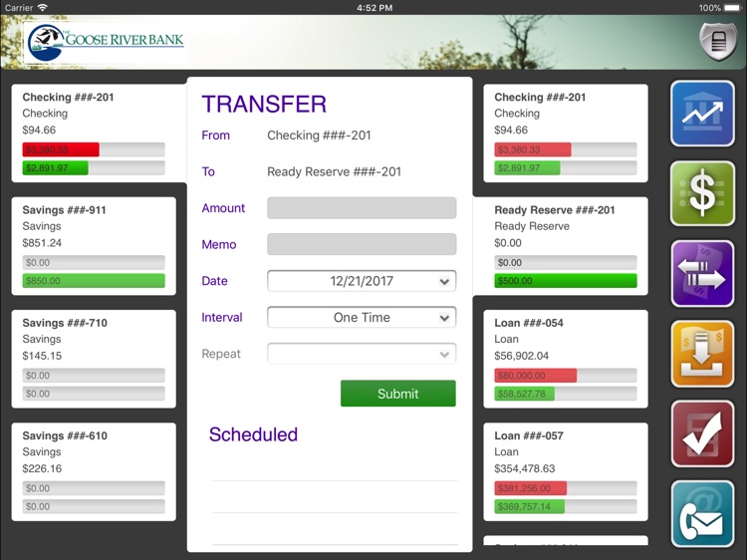Click the red $381,256.00 bar in Loan ###-057

pos(531,488)
